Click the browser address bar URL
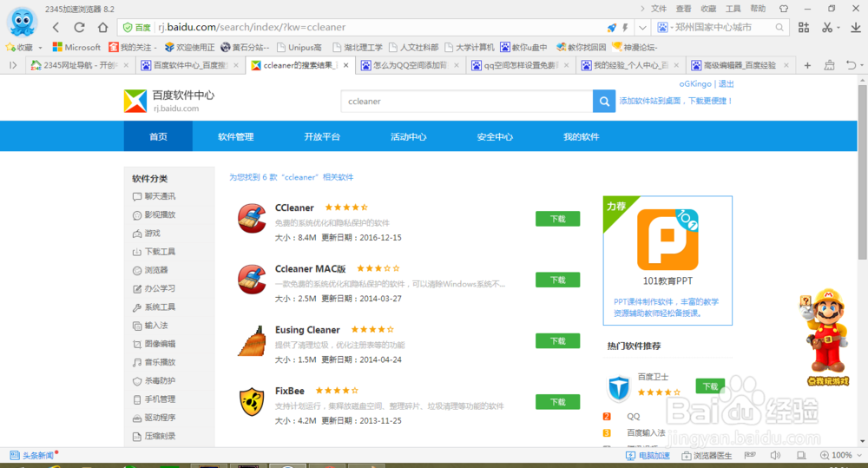Viewport: 868px width, 468px height. [x=252, y=27]
